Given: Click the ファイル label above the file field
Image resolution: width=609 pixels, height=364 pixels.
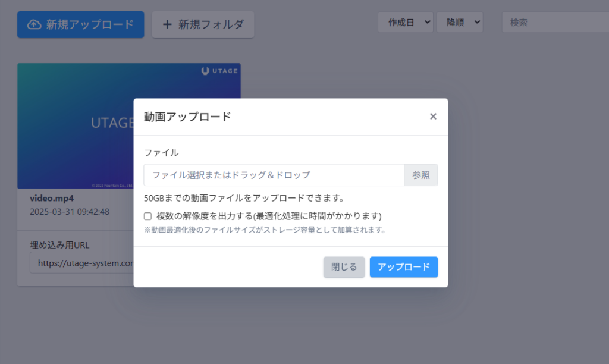Looking at the screenshot, I should tap(161, 153).
